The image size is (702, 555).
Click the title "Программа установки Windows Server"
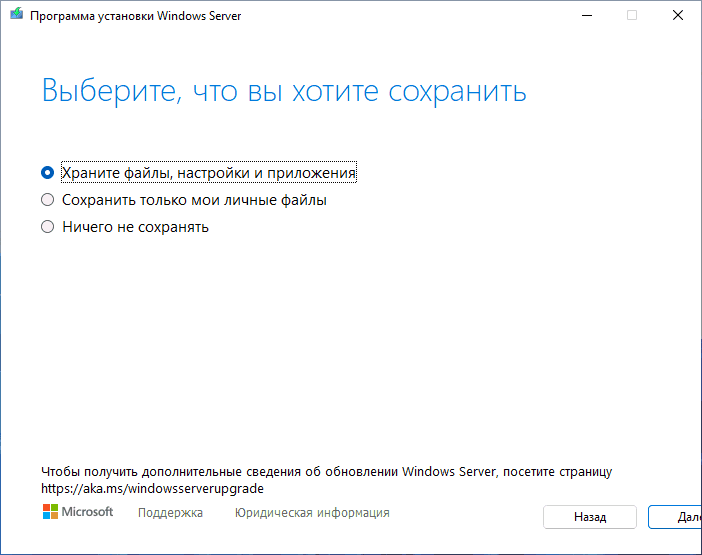[x=136, y=16]
